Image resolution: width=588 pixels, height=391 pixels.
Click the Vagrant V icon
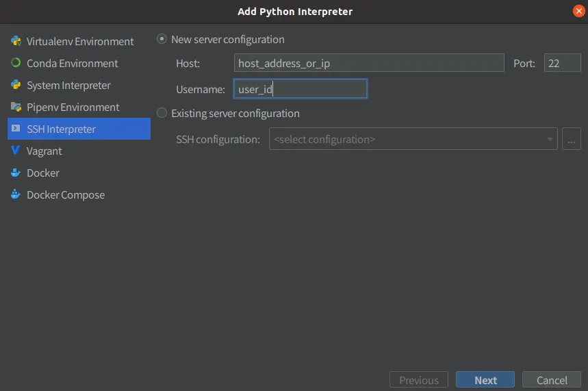click(15, 151)
